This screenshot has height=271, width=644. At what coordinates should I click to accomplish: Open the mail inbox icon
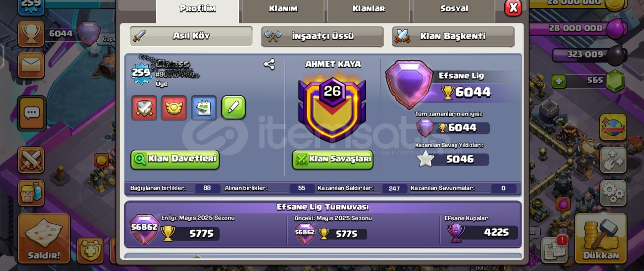click(x=31, y=65)
